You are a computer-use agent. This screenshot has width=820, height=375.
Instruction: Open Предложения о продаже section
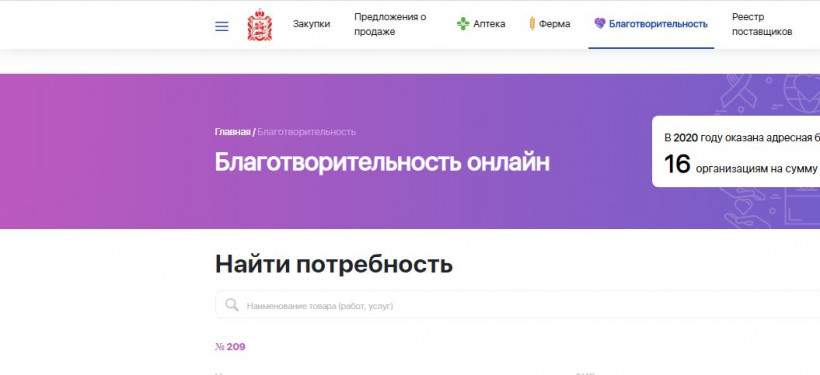[390, 24]
